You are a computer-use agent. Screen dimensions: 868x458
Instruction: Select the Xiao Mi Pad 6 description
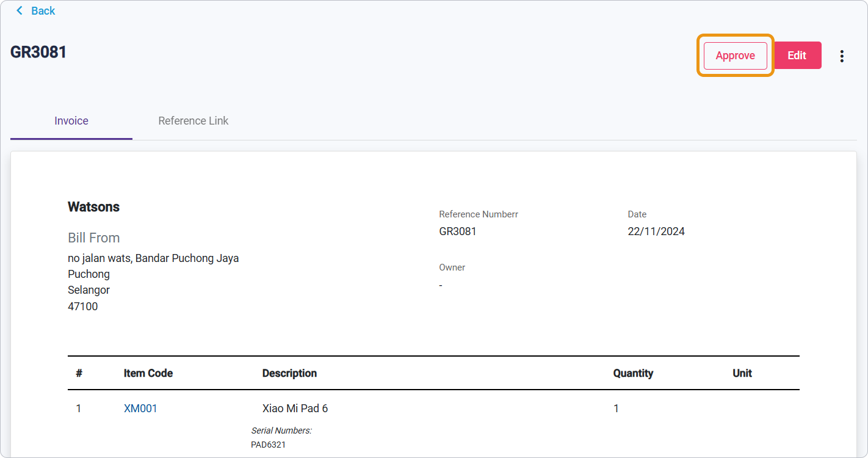click(295, 409)
